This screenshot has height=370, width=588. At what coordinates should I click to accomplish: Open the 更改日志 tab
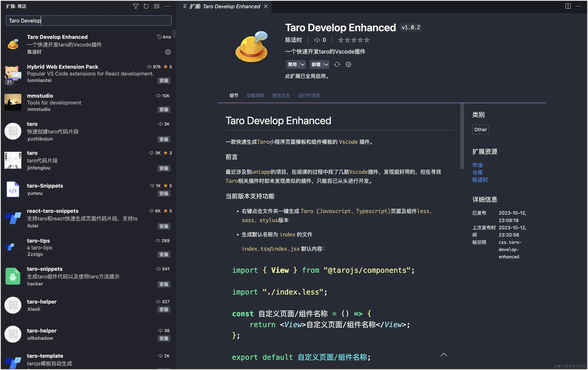click(x=281, y=95)
